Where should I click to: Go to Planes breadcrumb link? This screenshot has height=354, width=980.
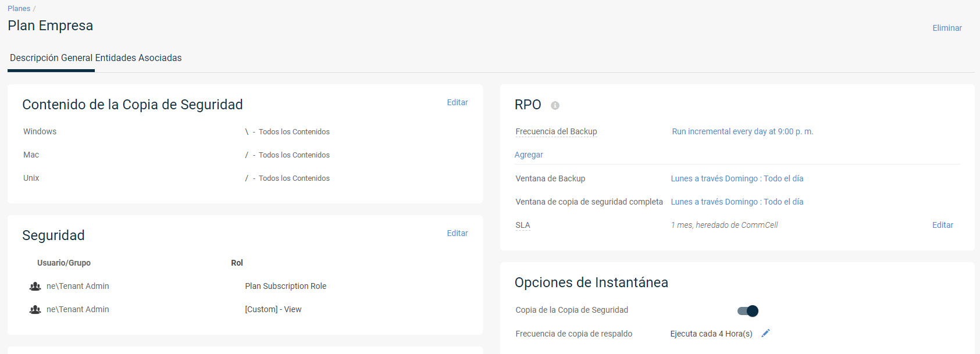coord(19,9)
